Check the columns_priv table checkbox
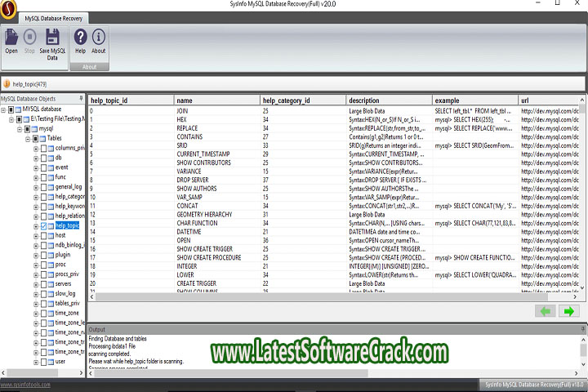588x392 pixels. (43, 149)
